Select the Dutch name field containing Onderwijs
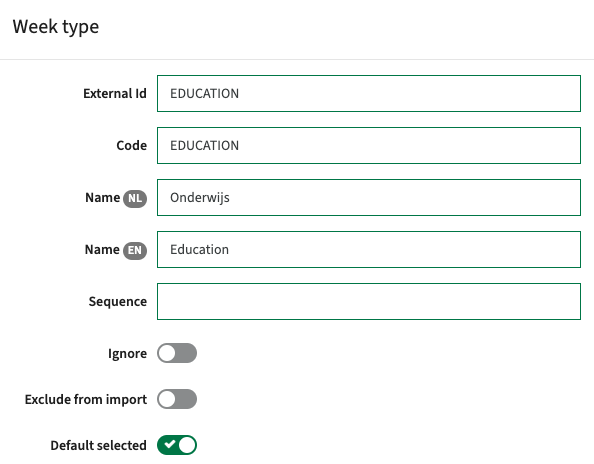The height and width of the screenshot is (464, 594). (x=369, y=197)
